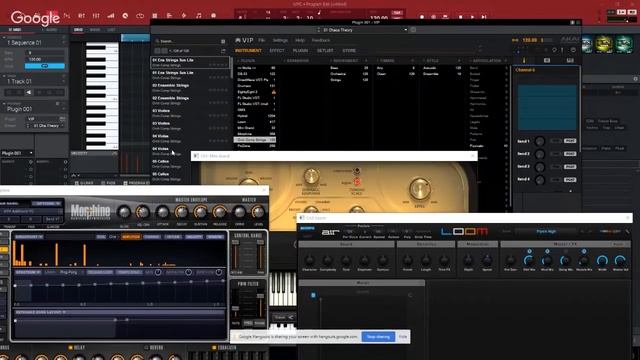Open the channel mixer sliders icon in MPC toolbar
This screenshot has width=640, height=360.
pyautogui.click(x=96, y=16)
